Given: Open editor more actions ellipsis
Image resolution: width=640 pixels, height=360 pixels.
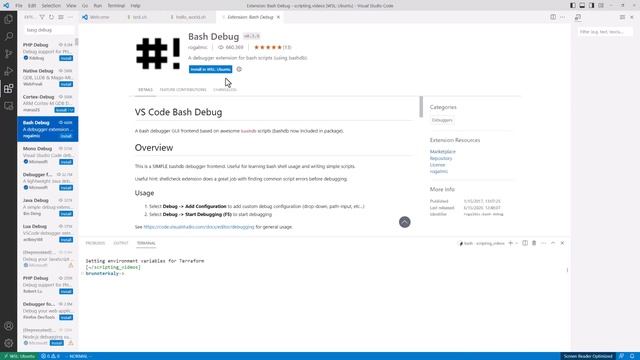Looking at the screenshot, I should point(562,17).
